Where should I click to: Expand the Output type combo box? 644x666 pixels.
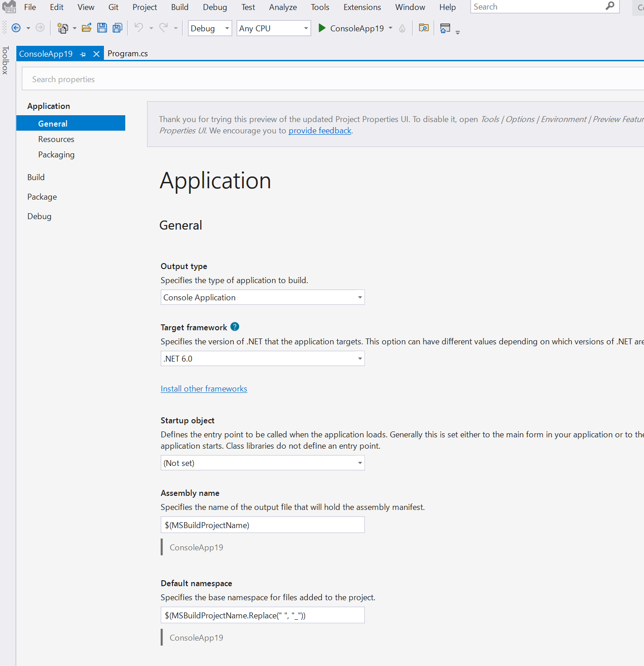(x=262, y=298)
